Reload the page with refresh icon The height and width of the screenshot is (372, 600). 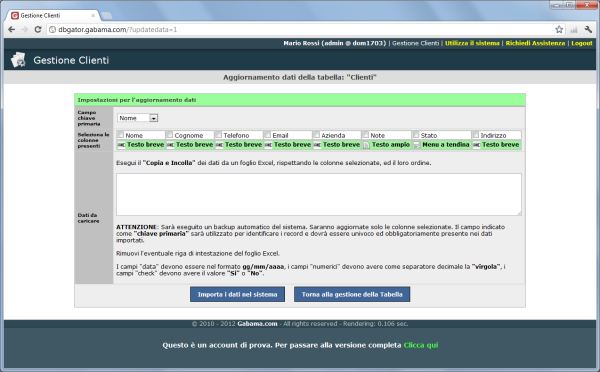38,29
